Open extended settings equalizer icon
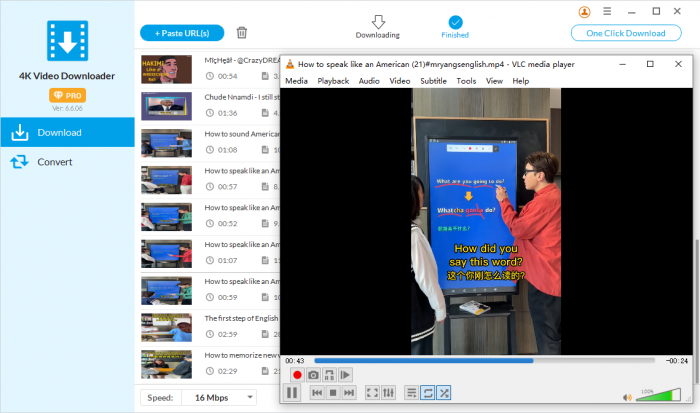 click(x=389, y=393)
